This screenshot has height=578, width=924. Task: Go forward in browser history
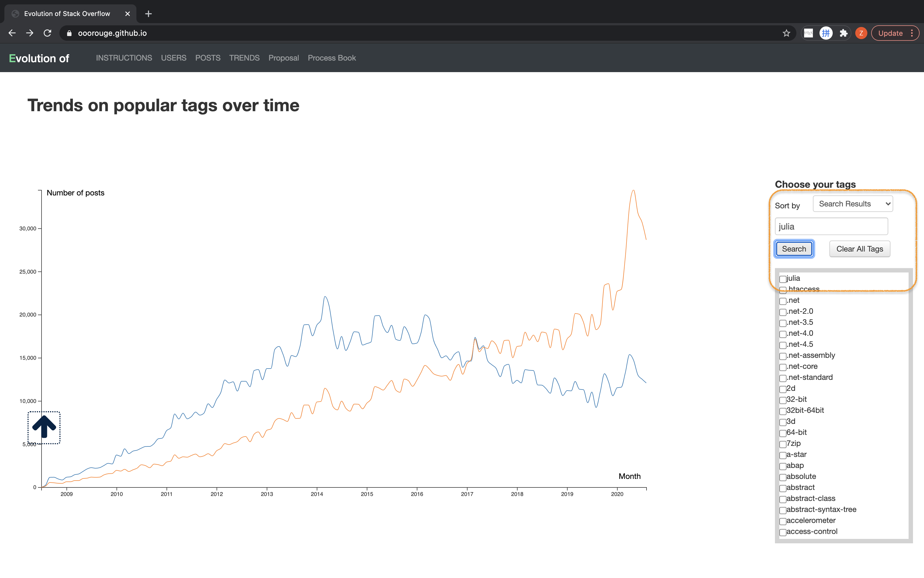[30, 33]
